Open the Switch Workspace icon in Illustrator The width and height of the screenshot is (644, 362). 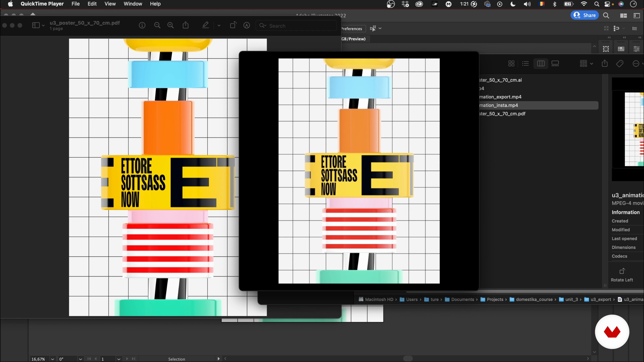click(636, 16)
